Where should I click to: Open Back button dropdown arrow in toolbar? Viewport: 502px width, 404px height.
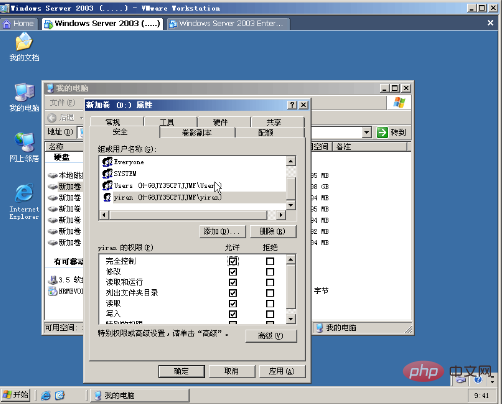click(81, 118)
